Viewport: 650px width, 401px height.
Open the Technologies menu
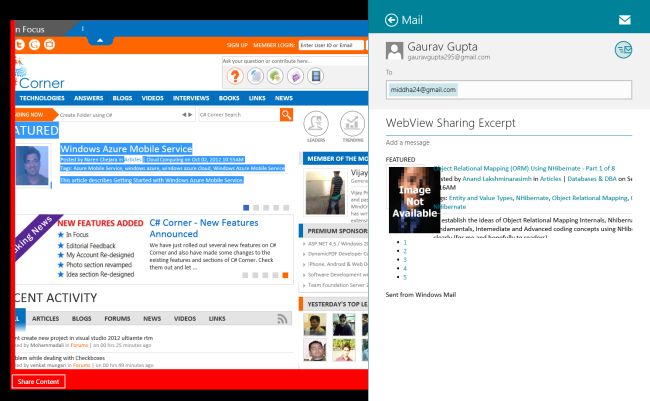(x=42, y=98)
